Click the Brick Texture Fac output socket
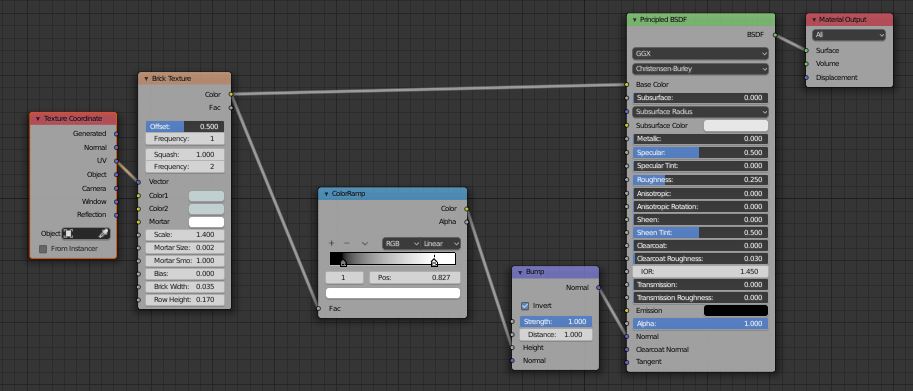Image resolution: width=913 pixels, height=391 pixels. pos(231,108)
